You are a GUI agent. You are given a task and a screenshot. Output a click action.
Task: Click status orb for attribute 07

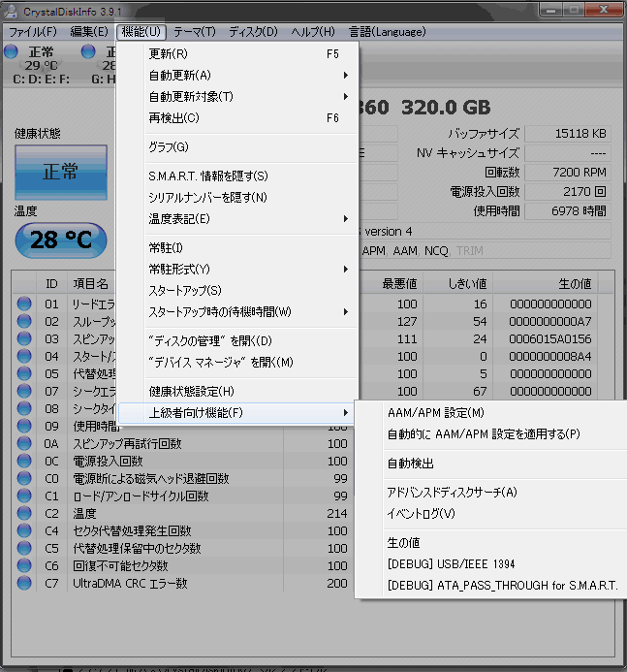coord(24,392)
